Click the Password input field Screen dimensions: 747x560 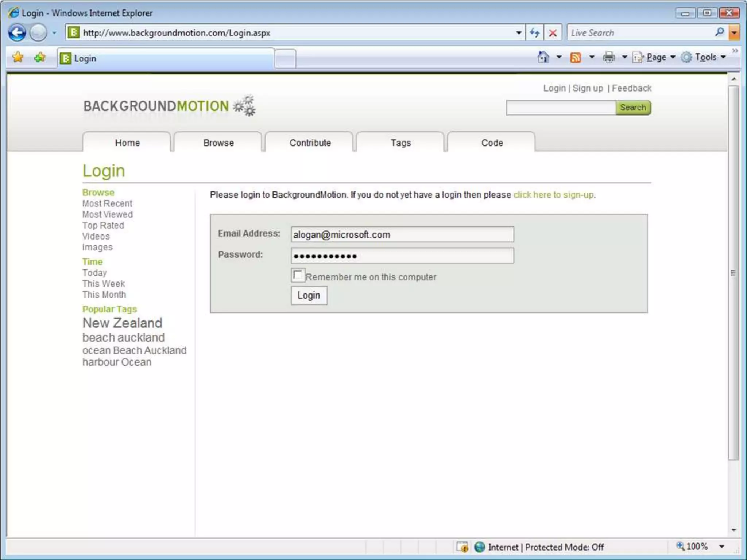point(402,256)
